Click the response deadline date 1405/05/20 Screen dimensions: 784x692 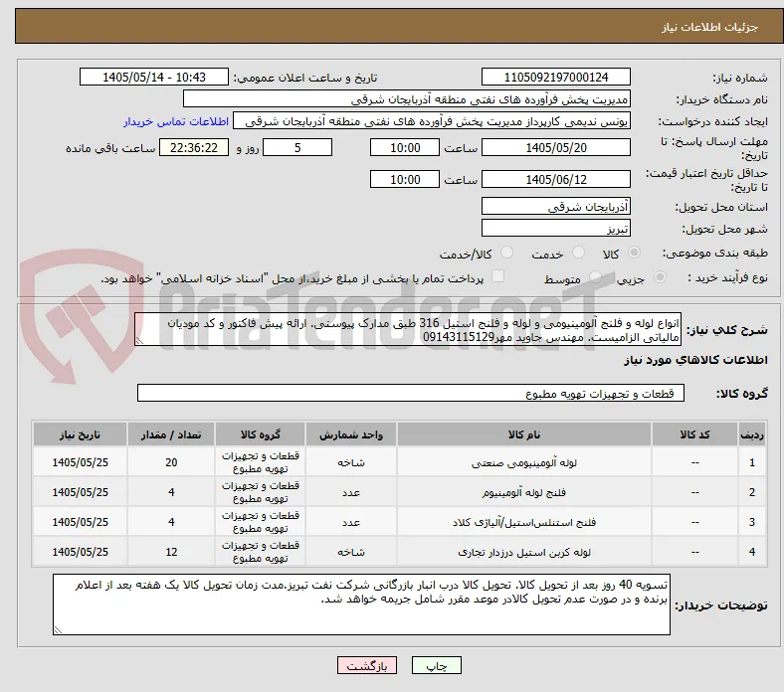(556, 148)
